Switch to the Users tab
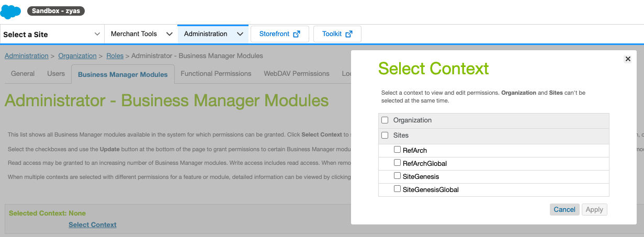Screen dimensions: 644x237 click(x=56, y=74)
